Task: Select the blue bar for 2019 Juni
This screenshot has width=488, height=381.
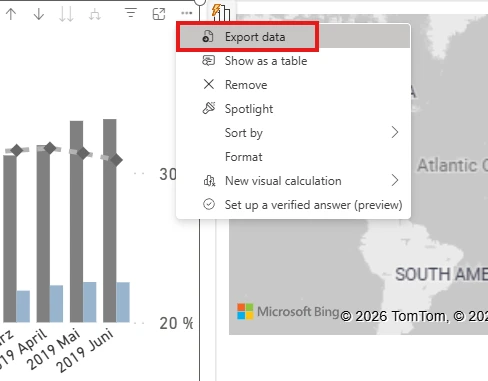Action: [123, 302]
